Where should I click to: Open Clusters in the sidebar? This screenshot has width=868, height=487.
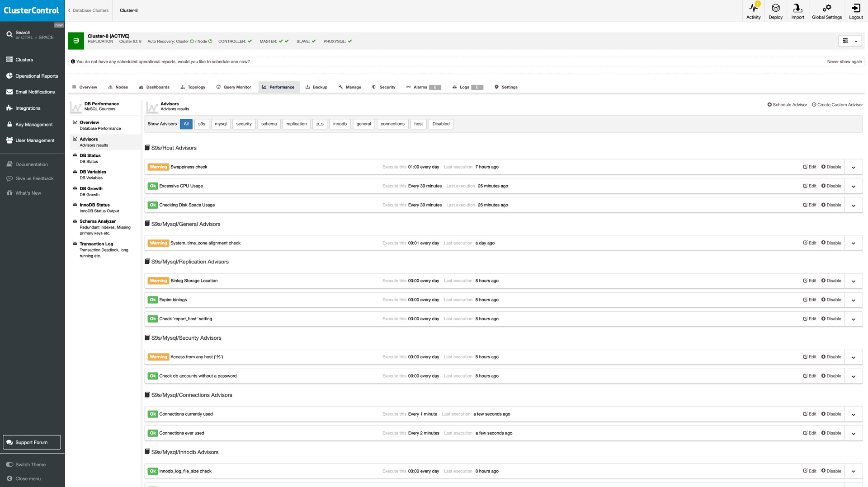[24, 60]
